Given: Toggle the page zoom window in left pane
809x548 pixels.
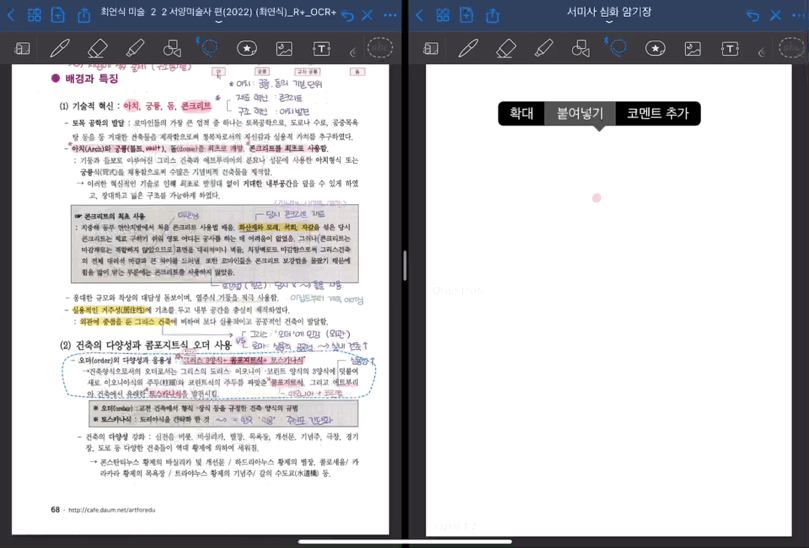Looking at the screenshot, I should point(22,48).
